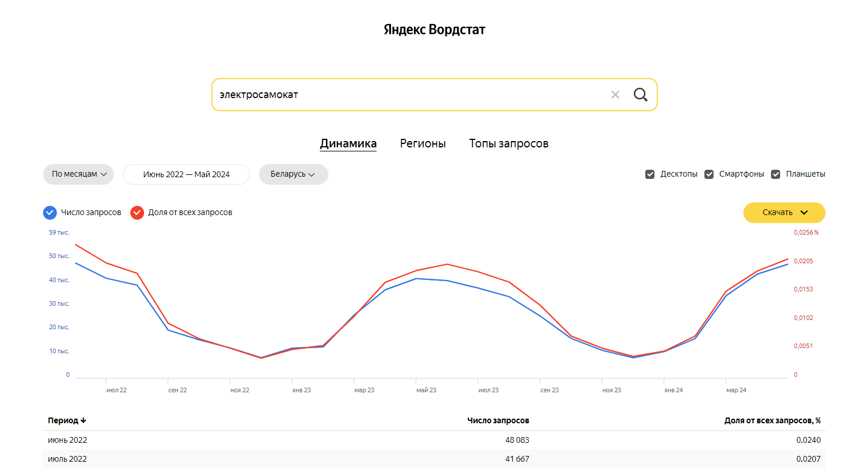Open the Яндекс Вордстат logo link
Image resolution: width=868 pixels, height=472 pixels.
pos(435,29)
